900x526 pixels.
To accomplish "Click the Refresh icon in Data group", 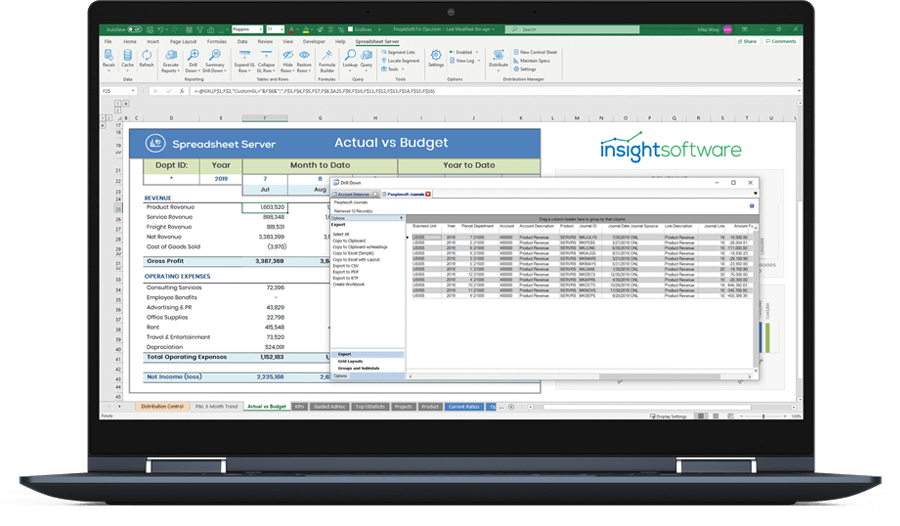I will (x=147, y=55).
